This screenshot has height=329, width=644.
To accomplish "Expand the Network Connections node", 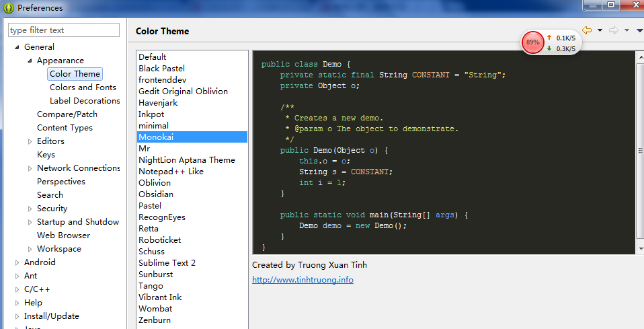I will click(30, 168).
